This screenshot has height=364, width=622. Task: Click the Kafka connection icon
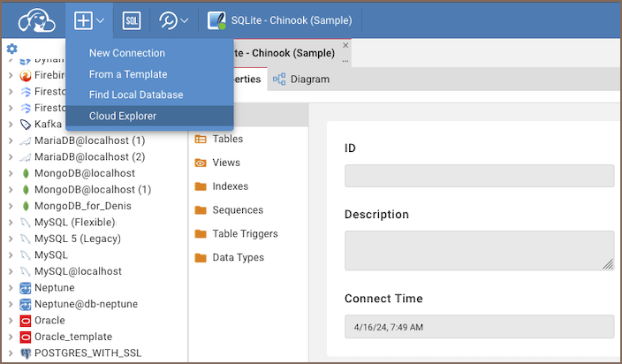25,125
